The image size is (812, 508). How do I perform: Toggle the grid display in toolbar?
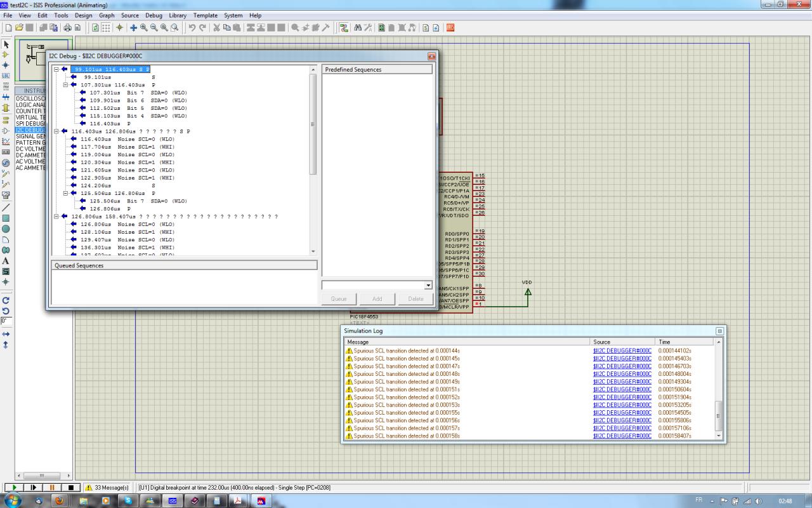[x=106, y=28]
